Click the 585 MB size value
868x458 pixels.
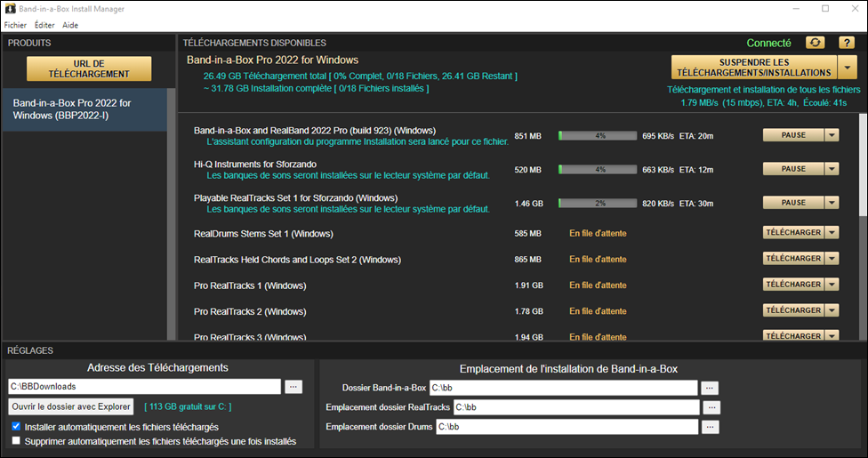point(527,233)
